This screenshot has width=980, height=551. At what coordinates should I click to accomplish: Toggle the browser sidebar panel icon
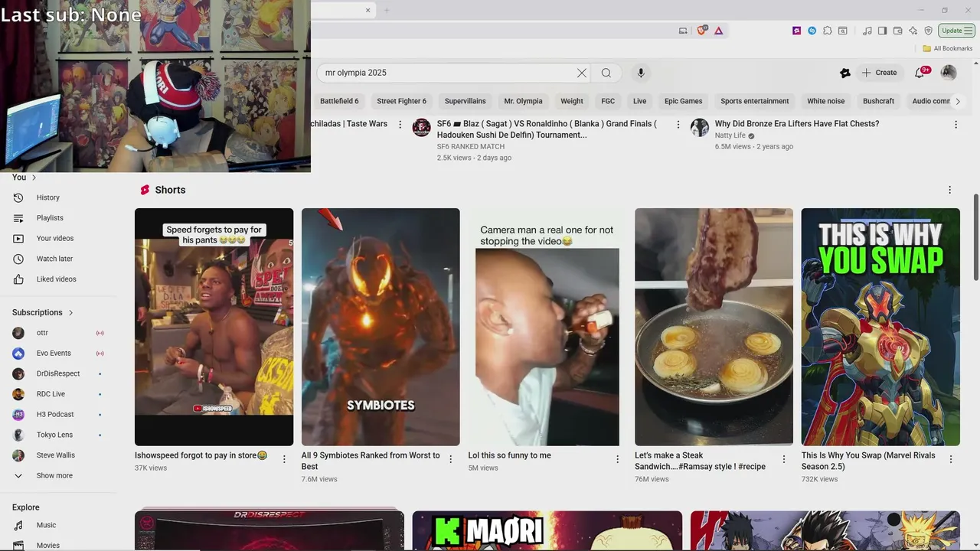pos(882,31)
